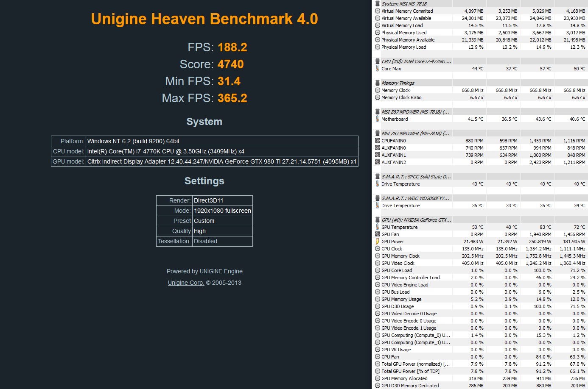The image size is (588, 389).
Task: Click the GPU D3D Memory Dedicated label
Action: [410, 386]
